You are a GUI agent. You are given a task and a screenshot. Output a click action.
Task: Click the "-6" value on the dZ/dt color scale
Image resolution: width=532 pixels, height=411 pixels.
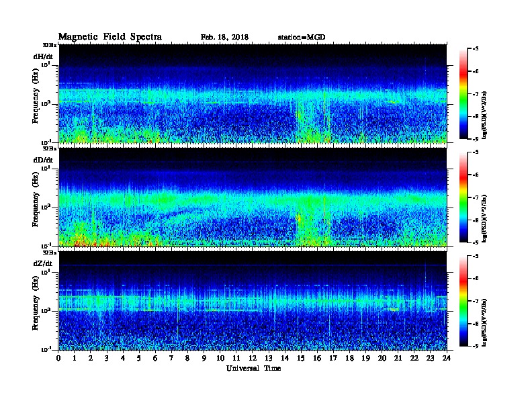(x=476, y=279)
